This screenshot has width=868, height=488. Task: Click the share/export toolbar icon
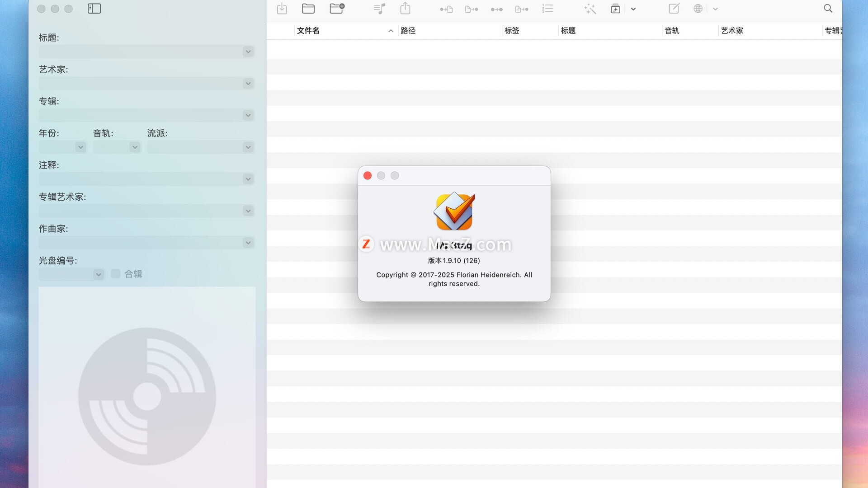point(406,9)
